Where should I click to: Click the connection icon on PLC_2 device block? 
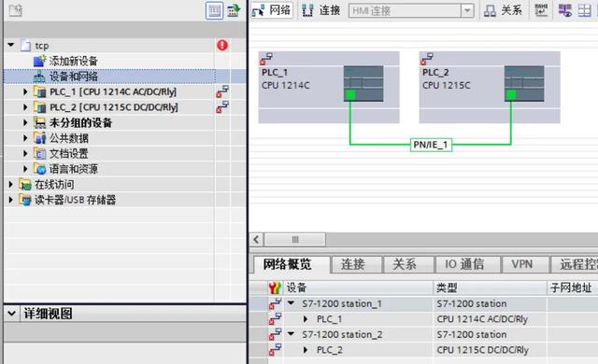pos(426,59)
